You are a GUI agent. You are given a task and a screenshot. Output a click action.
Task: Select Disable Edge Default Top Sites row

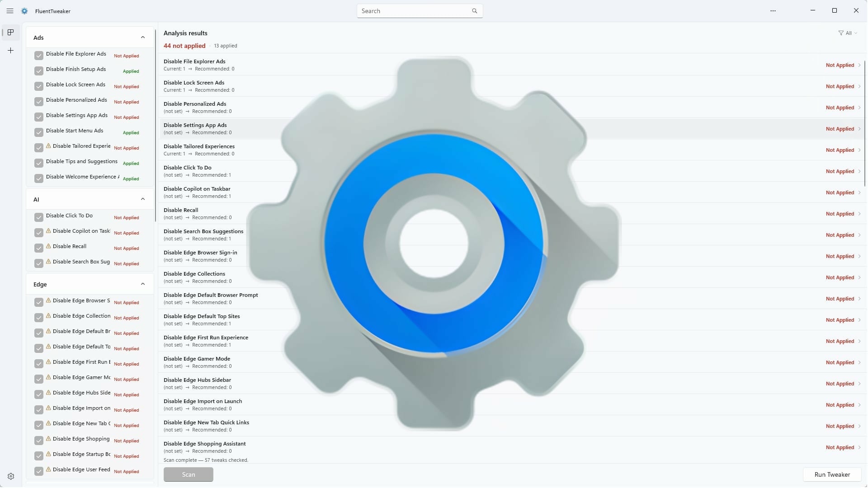click(511, 320)
